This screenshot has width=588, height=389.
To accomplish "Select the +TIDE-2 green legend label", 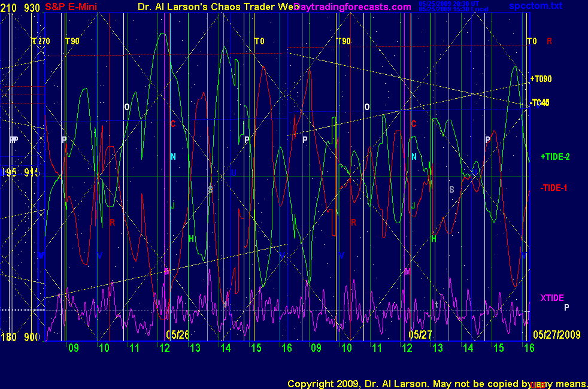I will click(x=555, y=157).
